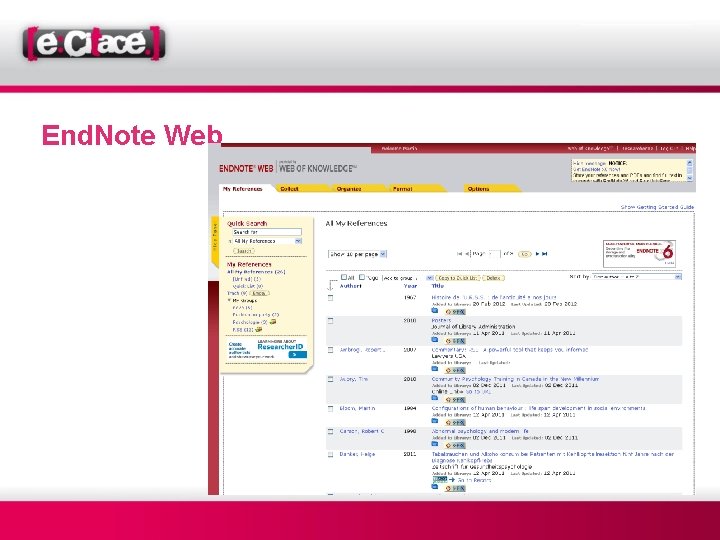Click in the Quick Search text field
The image size is (720, 540).
point(267,232)
